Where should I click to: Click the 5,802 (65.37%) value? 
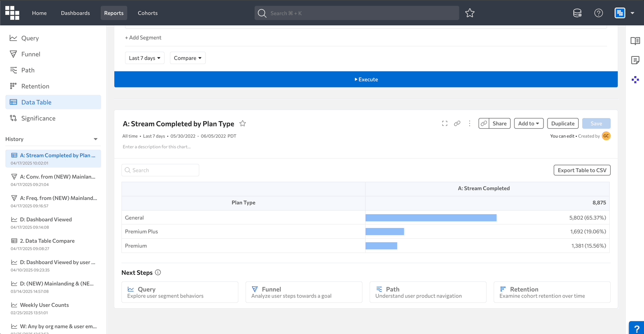(x=588, y=218)
